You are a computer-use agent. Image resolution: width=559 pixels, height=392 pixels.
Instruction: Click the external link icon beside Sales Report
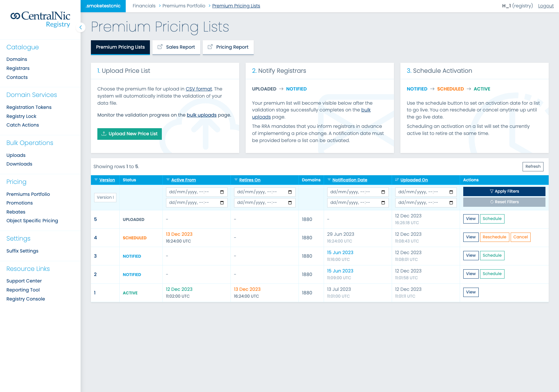tap(160, 47)
